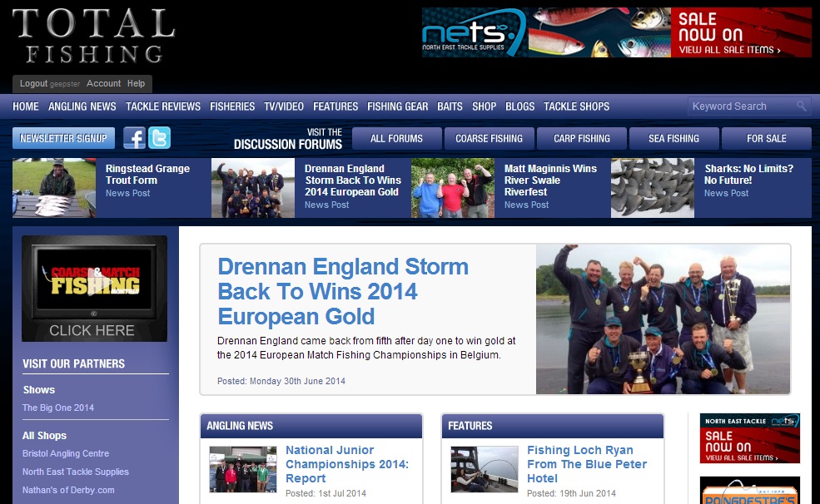The width and height of the screenshot is (820, 504).
Task: Click the Matt Maginnis Riverfest thumbnail
Action: coord(453,188)
